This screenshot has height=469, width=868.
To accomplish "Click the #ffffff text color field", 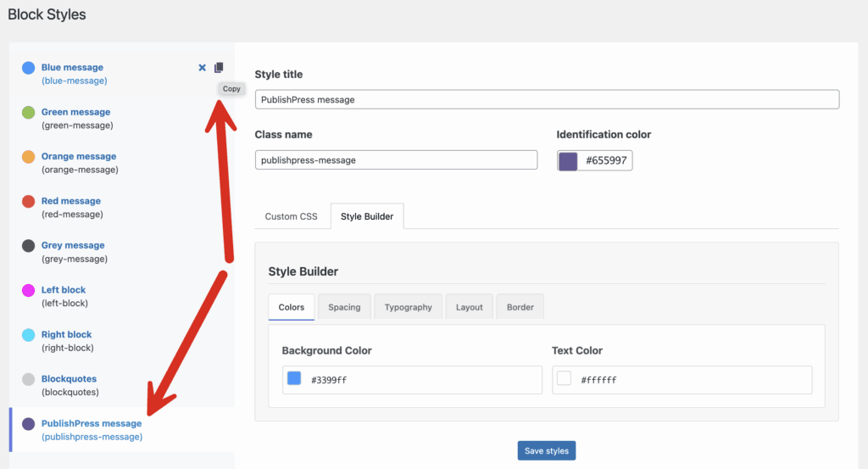I will tap(682, 380).
